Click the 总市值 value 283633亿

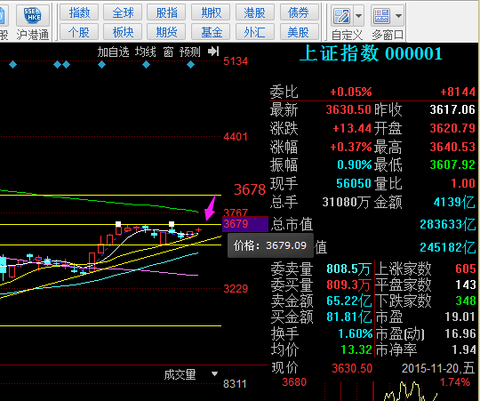[448, 224]
